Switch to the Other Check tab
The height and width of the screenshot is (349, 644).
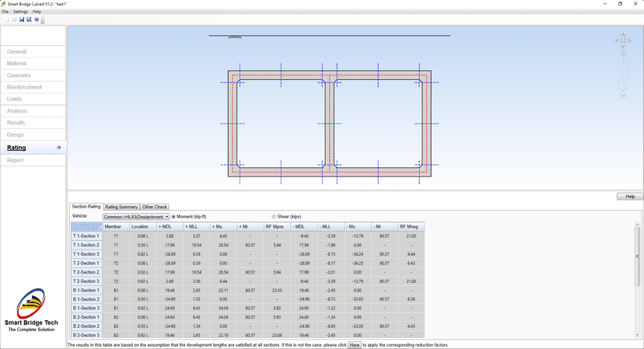[x=155, y=207]
